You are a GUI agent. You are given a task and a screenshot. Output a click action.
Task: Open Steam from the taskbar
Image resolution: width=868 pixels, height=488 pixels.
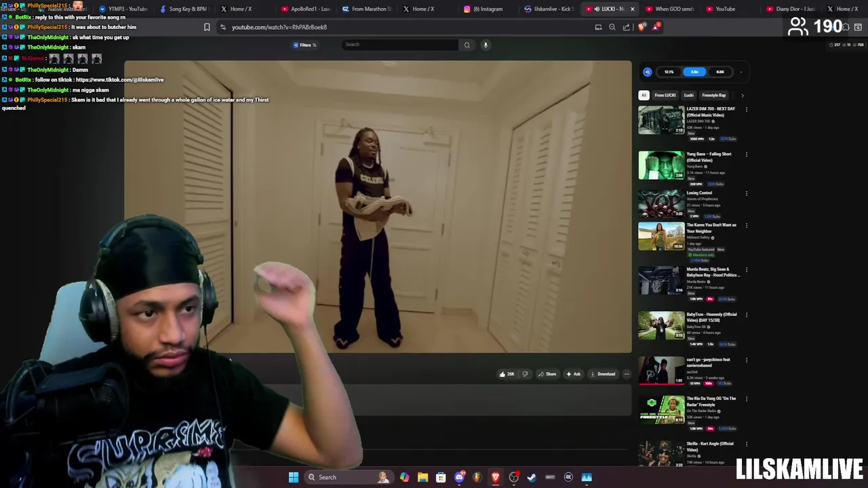coord(532,477)
